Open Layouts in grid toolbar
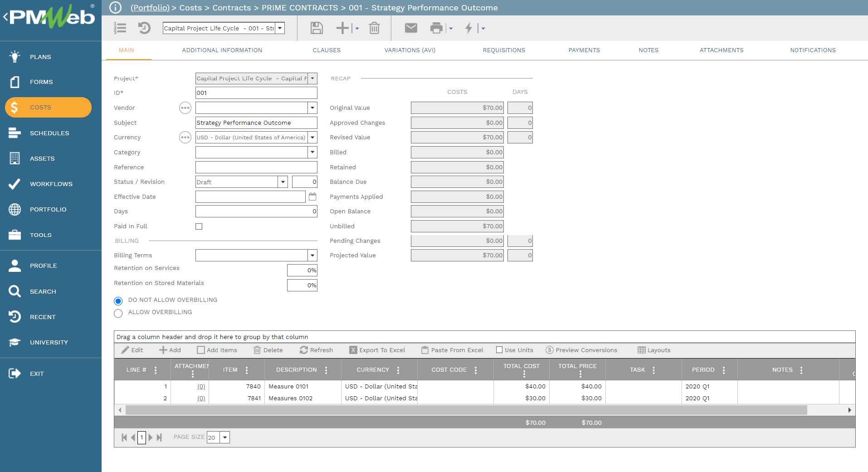This screenshot has height=472, width=868. pos(654,350)
